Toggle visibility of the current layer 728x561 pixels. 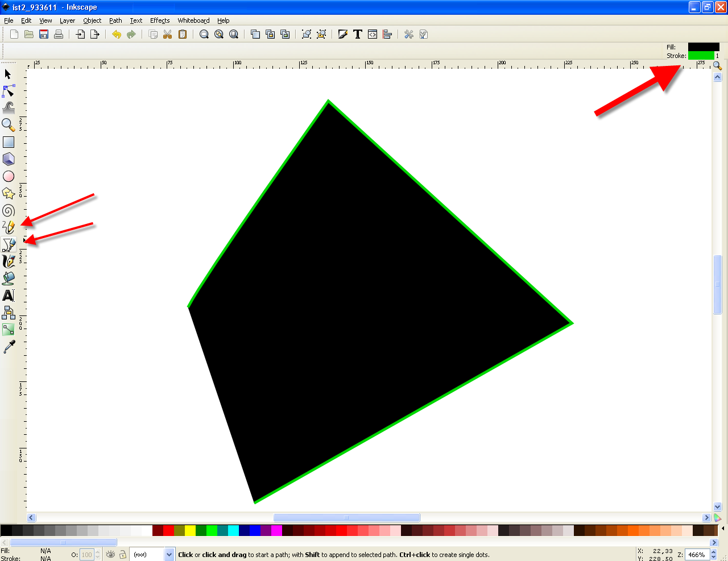(110, 554)
